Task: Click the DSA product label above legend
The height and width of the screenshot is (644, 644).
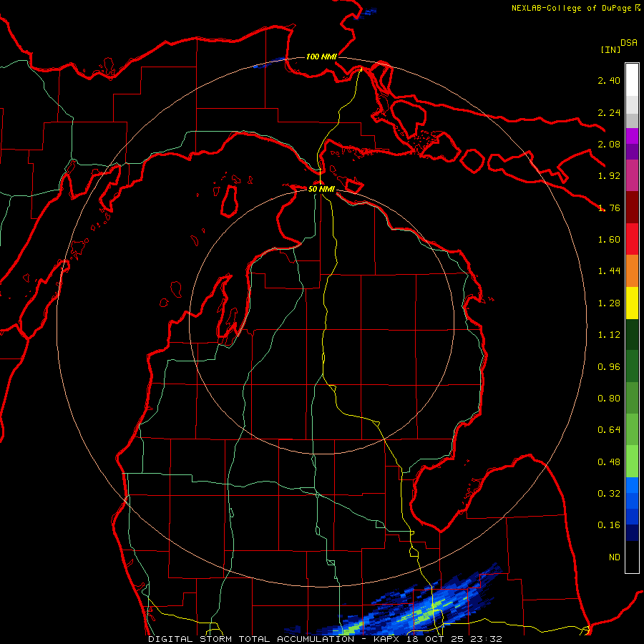Action: point(629,43)
